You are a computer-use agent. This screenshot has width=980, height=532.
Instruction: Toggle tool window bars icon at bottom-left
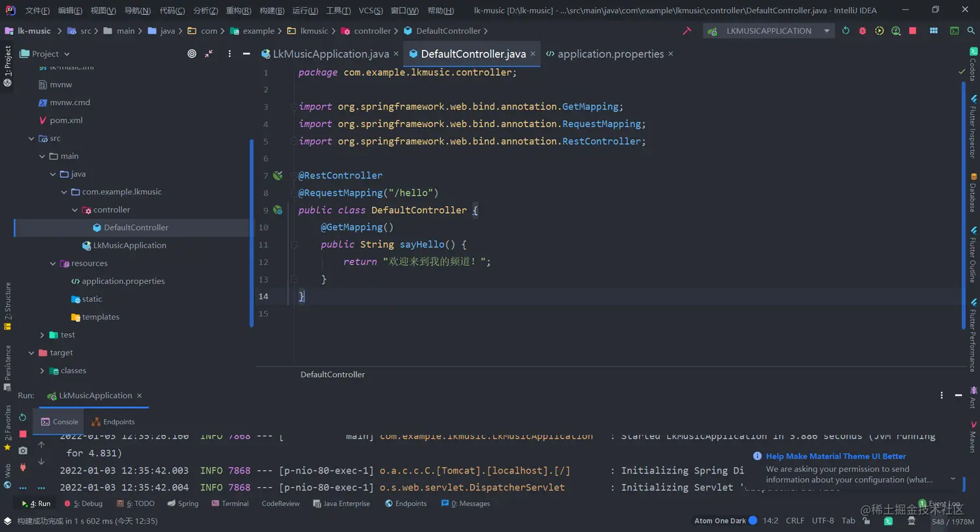tap(7, 521)
